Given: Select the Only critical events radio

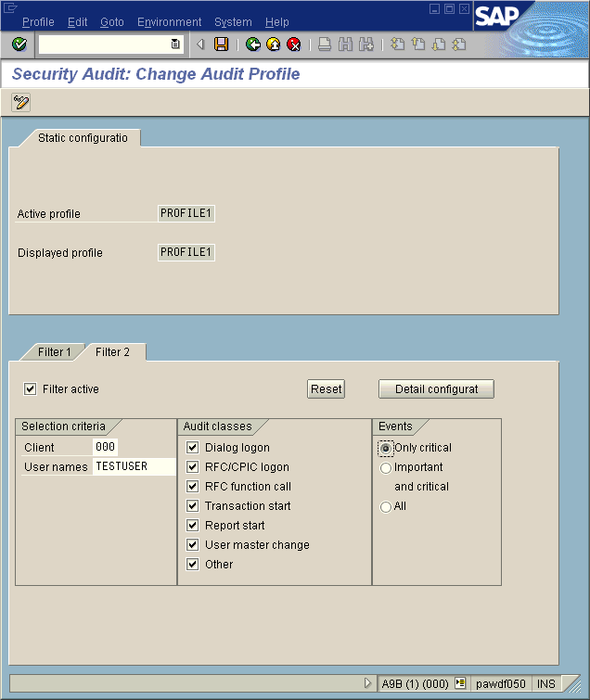Looking at the screenshot, I should pyautogui.click(x=386, y=448).
